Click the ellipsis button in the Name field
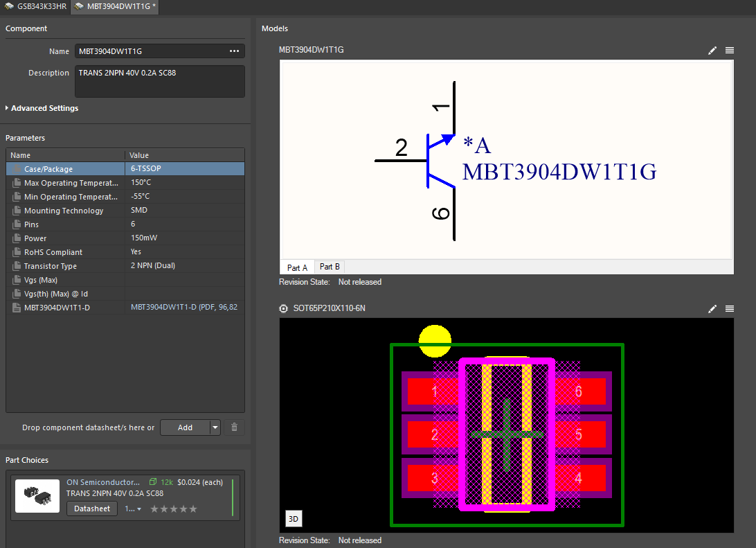The width and height of the screenshot is (756, 548). click(234, 51)
